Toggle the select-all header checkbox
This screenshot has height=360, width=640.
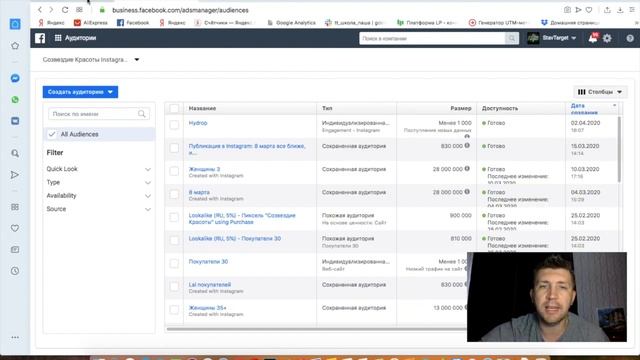(x=174, y=108)
